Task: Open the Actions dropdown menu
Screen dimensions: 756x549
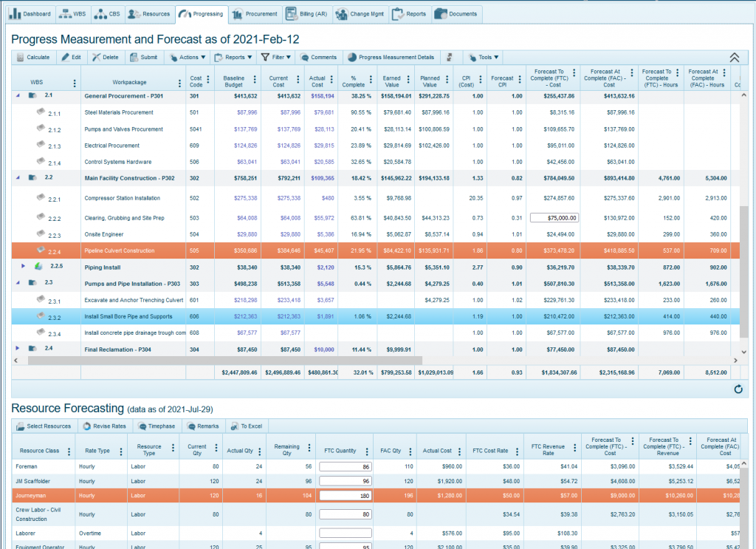Action: (x=187, y=57)
